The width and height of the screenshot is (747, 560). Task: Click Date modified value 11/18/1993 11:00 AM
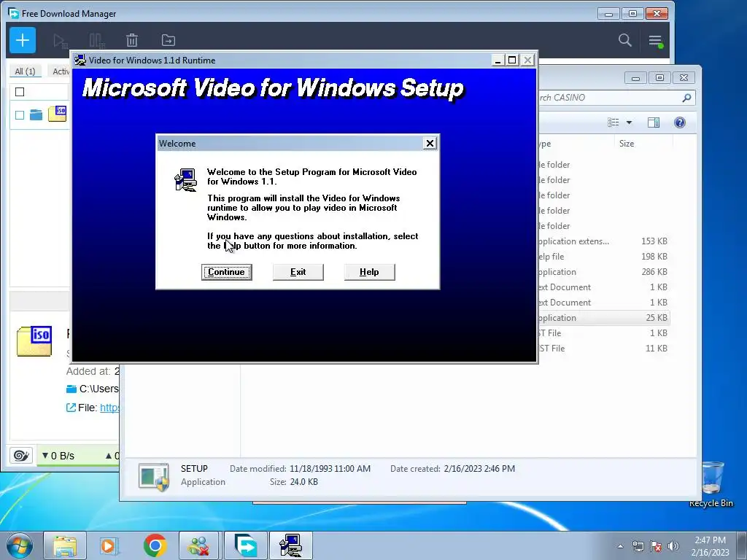click(330, 469)
